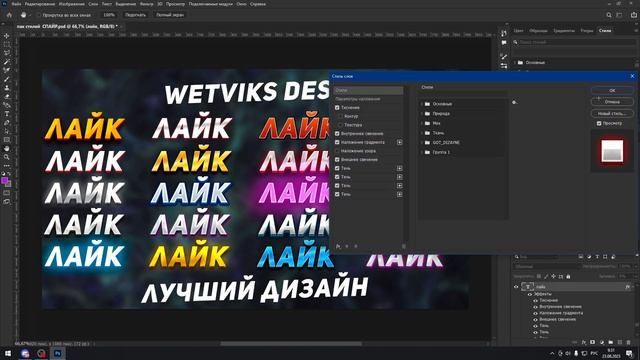Open the Файл menu
This screenshot has width=640, height=360.
16,4
